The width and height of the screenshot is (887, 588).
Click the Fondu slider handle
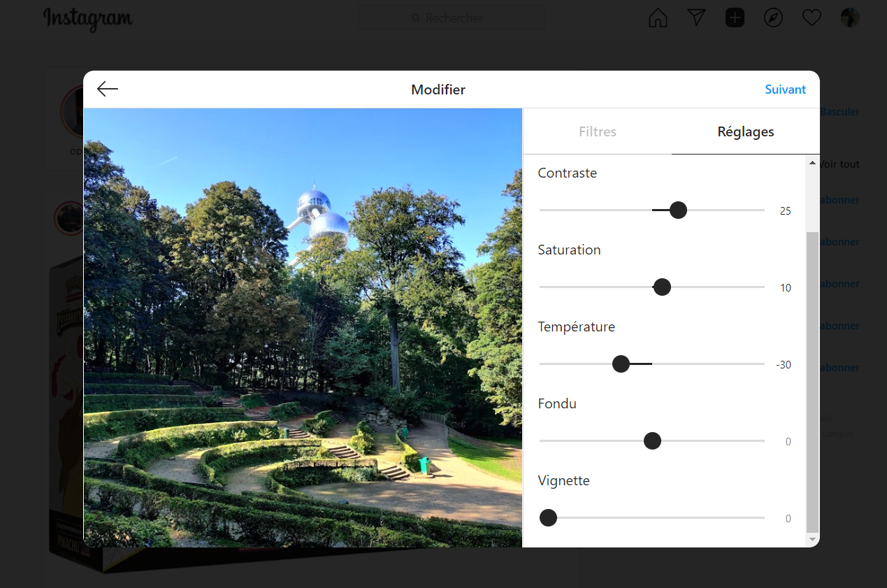click(x=652, y=440)
